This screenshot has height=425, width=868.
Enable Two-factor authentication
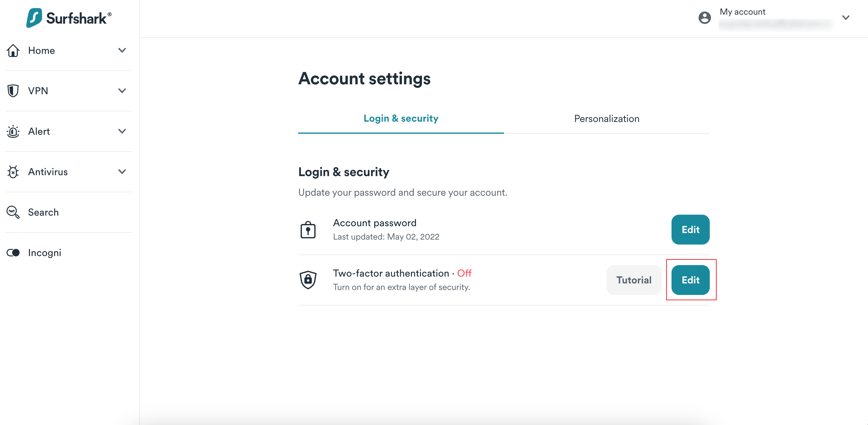pos(690,280)
